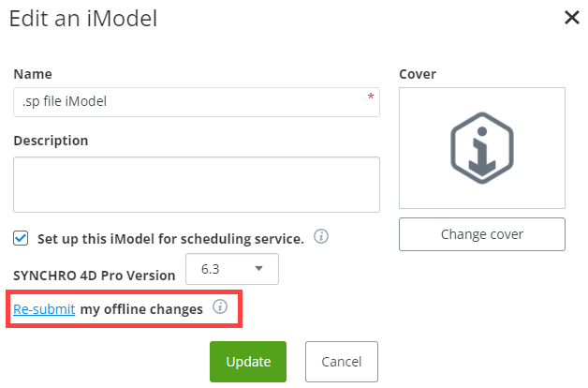Close the Edit an iModel dialog
Screen dimensions: 588x388
tap(572, 18)
